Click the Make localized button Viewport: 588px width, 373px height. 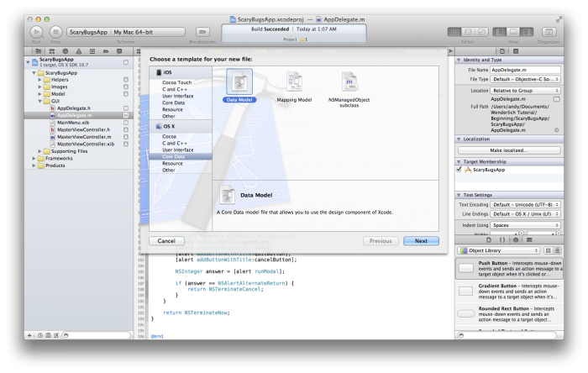[x=509, y=150]
